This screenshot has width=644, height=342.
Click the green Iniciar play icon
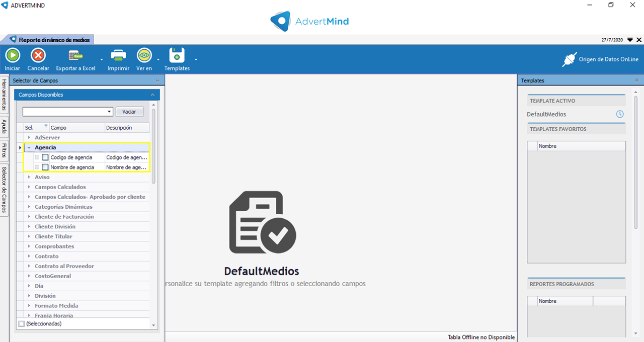(x=13, y=55)
